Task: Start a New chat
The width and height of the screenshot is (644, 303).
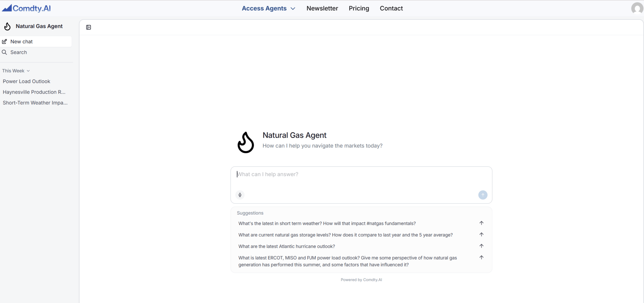Action: click(36, 42)
